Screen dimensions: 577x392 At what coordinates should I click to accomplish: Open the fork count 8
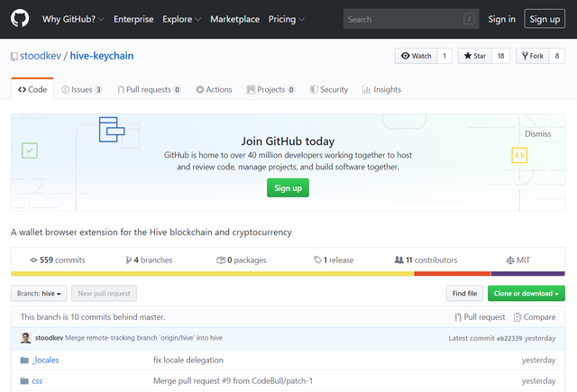(557, 56)
